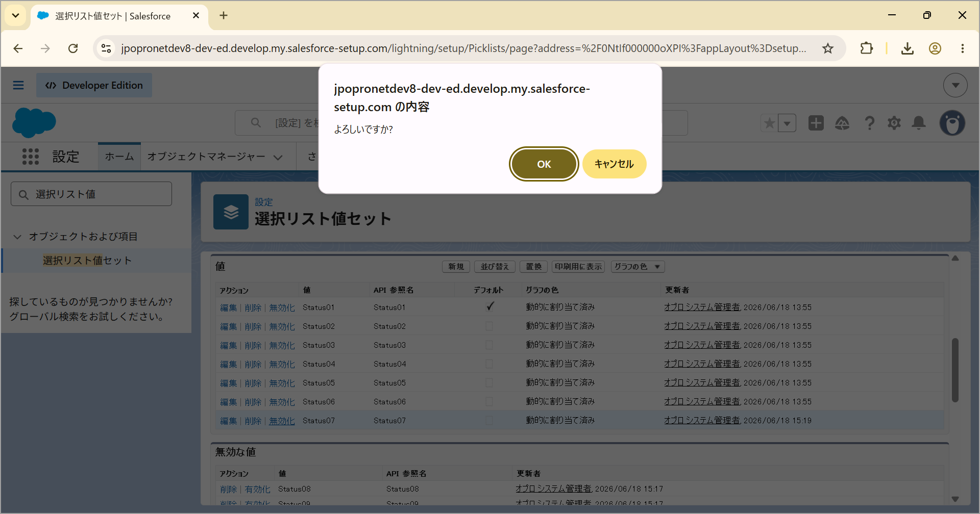Image resolution: width=980 pixels, height=514 pixels.
Task: Open the Chrome profile menu
Action: (x=935, y=48)
